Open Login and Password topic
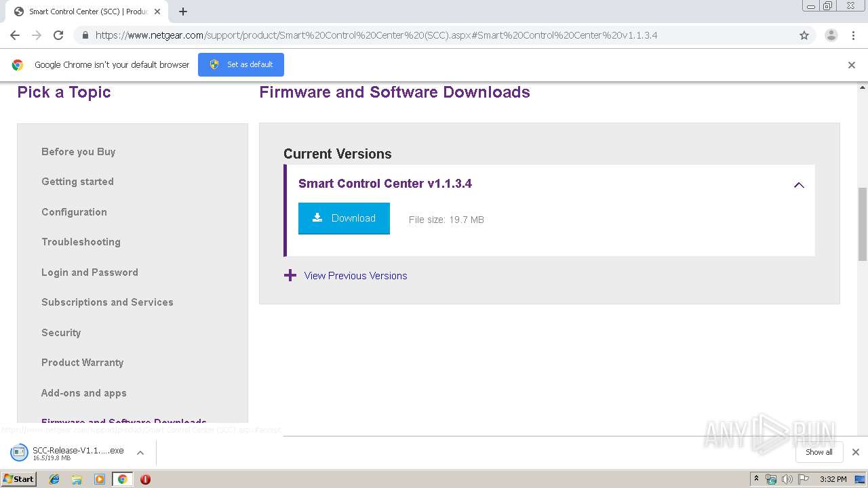The image size is (868, 488). [x=90, y=272]
